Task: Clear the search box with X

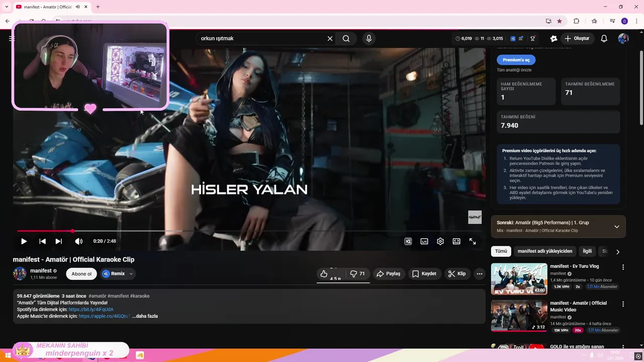Action: 330,38
